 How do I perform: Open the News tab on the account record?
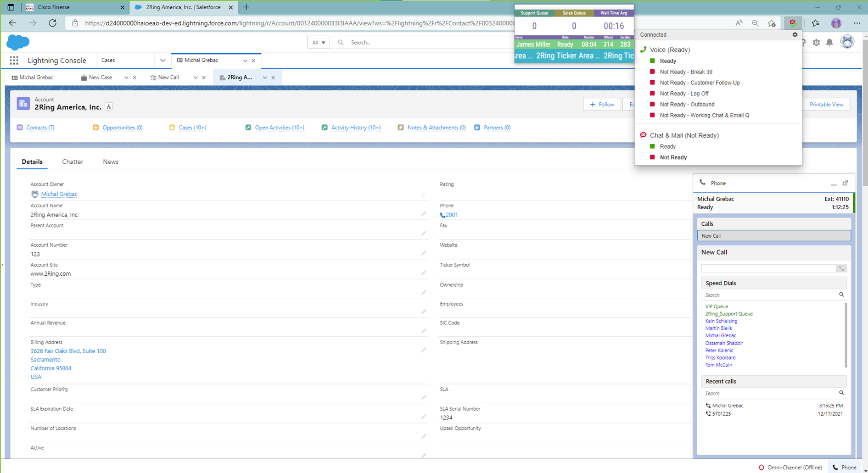111,161
